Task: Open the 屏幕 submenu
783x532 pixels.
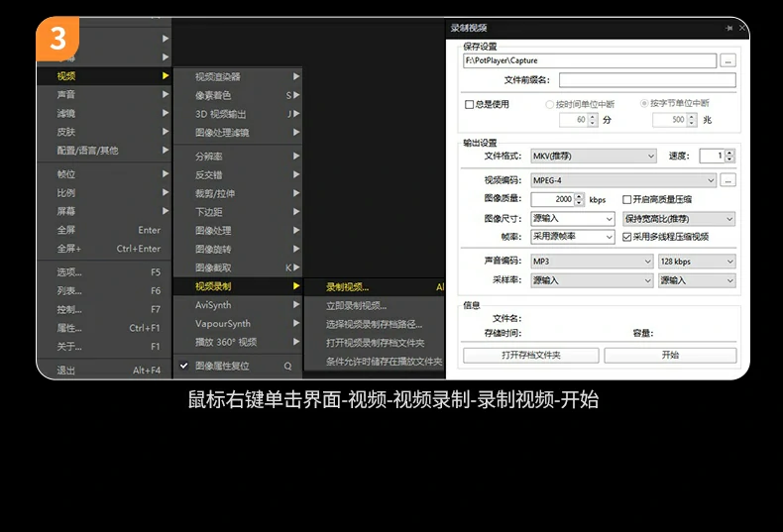Action: pyautogui.click(x=104, y=211)
